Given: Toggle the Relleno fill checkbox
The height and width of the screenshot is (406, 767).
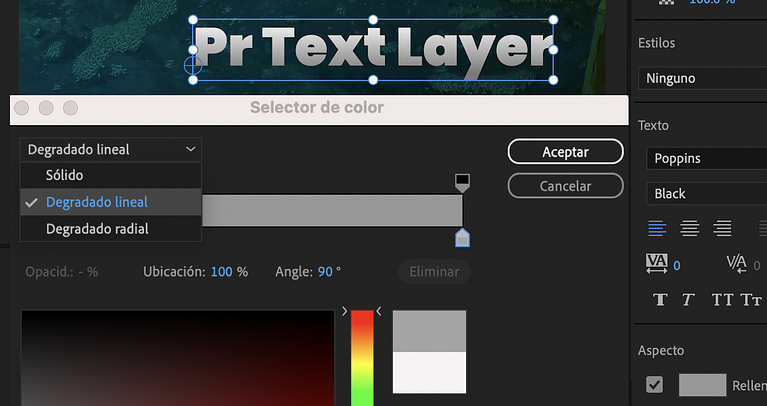Looking at the screenshot, I should pos(654,385).
